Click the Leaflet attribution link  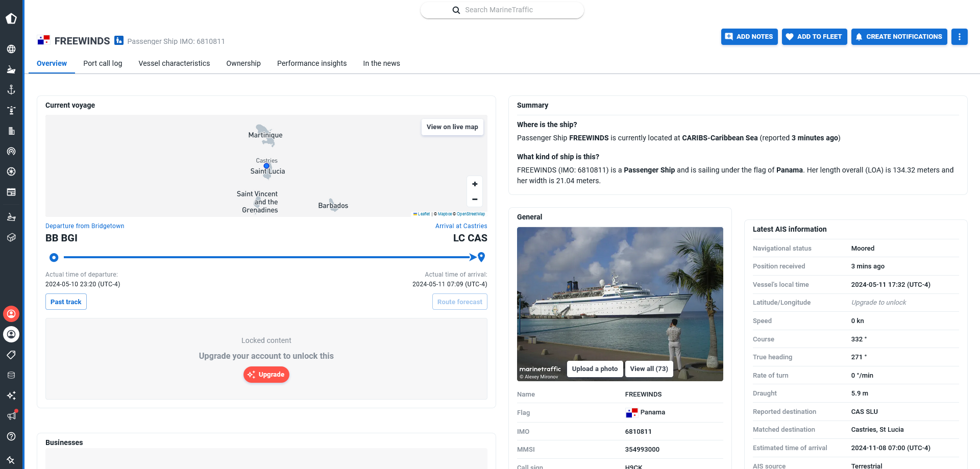coord(422,214)
